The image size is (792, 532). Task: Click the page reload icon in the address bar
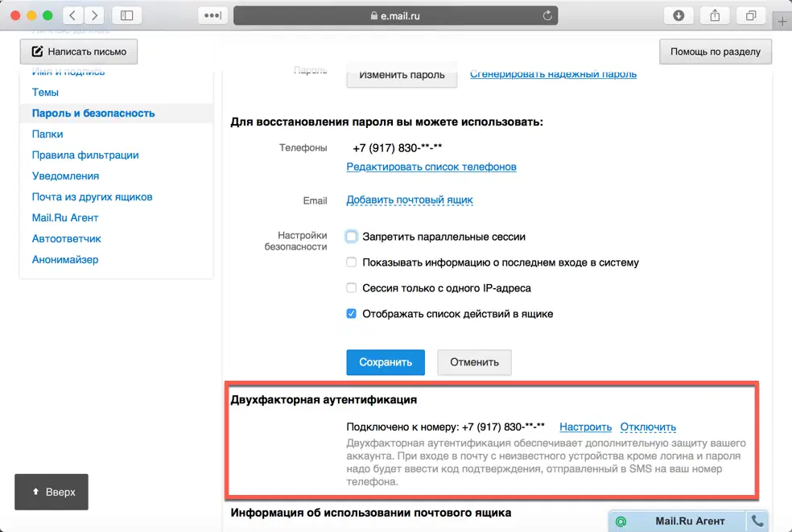tap(547, 14)
